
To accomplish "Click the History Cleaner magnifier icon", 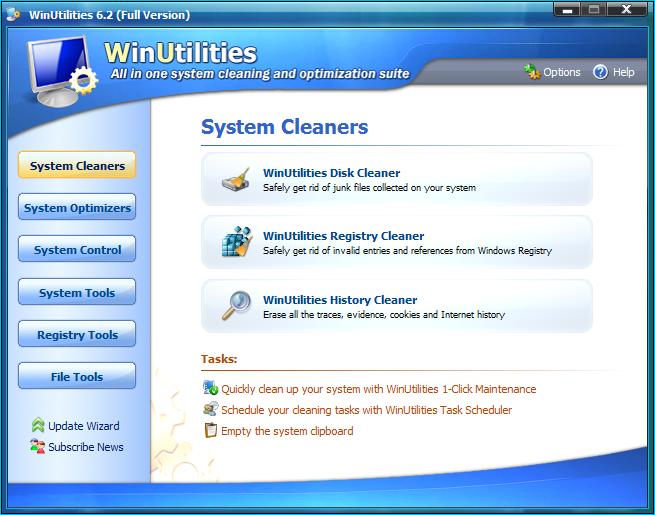I will click(x=237, y=306).
